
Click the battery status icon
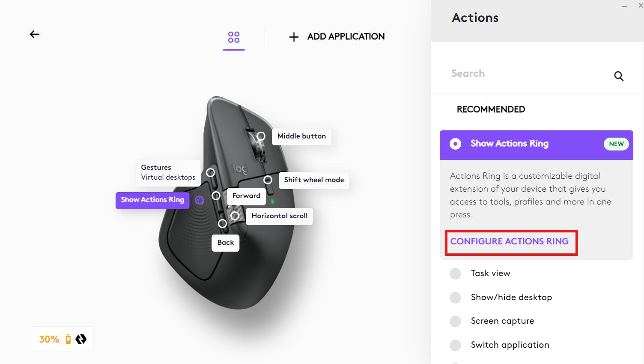click(x=68, y=339)
